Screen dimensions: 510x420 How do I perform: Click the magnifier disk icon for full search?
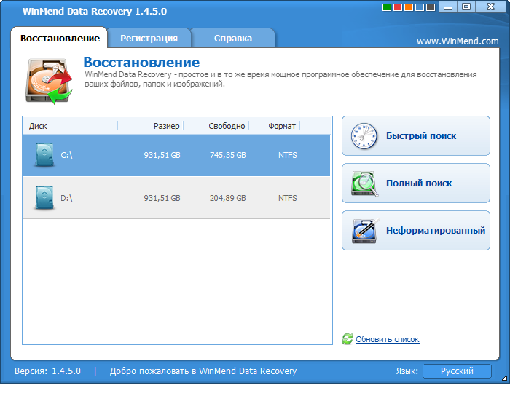[364, 183]
